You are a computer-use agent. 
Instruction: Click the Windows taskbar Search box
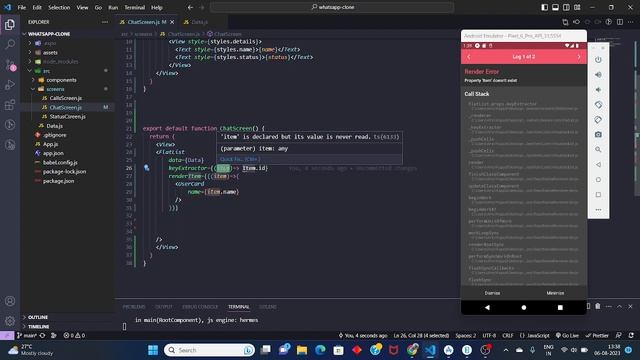click(209, 350)
